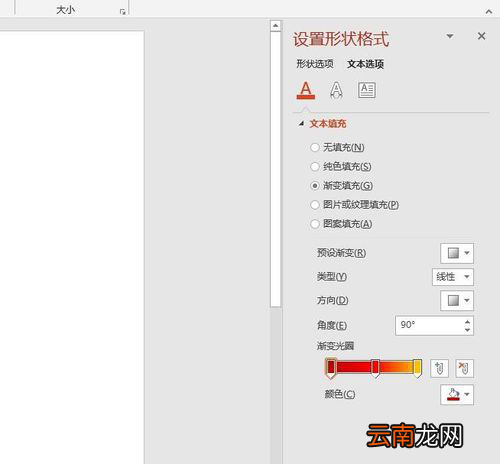Collapse the ribbon arrow
The image size is (500, 464).
tap(489, 12)
